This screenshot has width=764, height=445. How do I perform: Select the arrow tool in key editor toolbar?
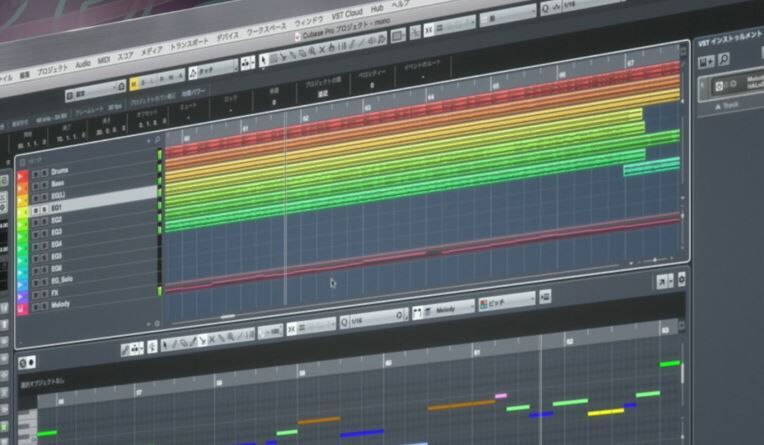pyautogui.click(x=165, y=345)
